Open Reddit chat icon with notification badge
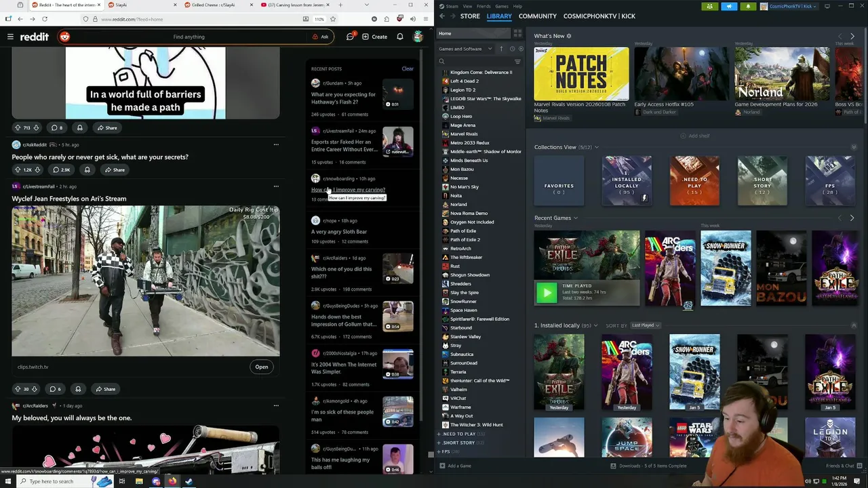Image resolution: width=868 pixels, height=488 pixels. (x=351, y=37)
